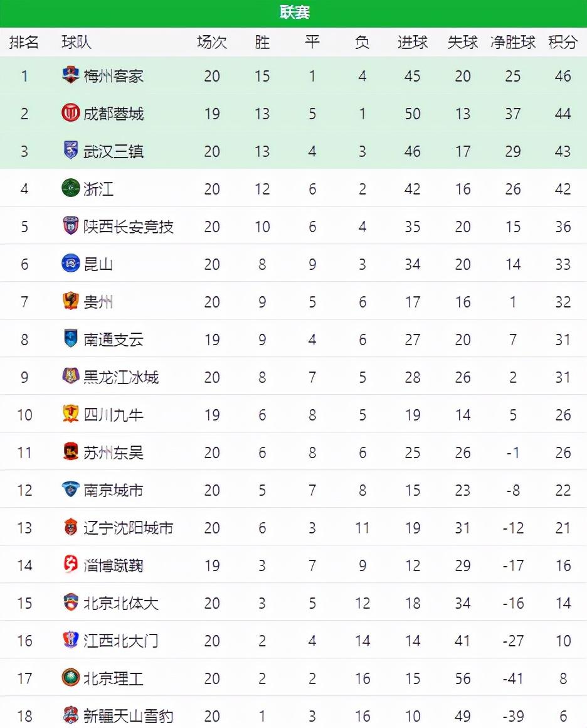The image size is (587, 728).
Task: Select the 新疆天山雪豹 table row
Action: point(293,715)
